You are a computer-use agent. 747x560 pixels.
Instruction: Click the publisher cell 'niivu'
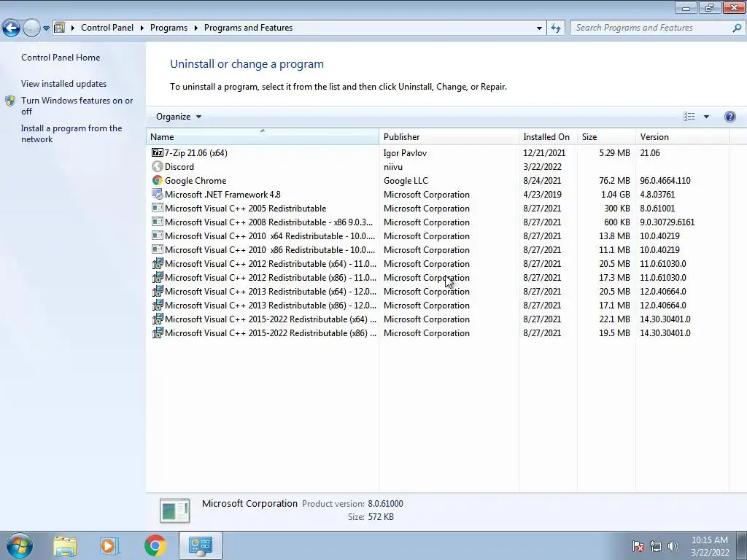pos(393,167)
